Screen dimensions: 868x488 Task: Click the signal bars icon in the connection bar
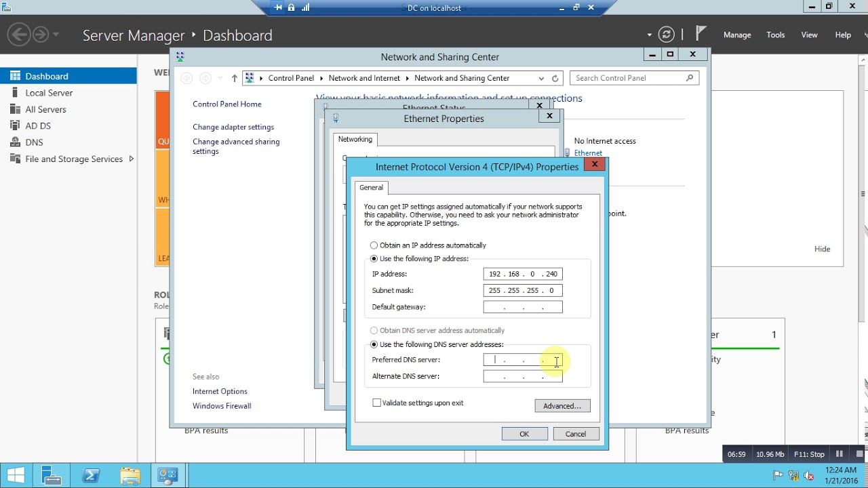coord(305,7)
